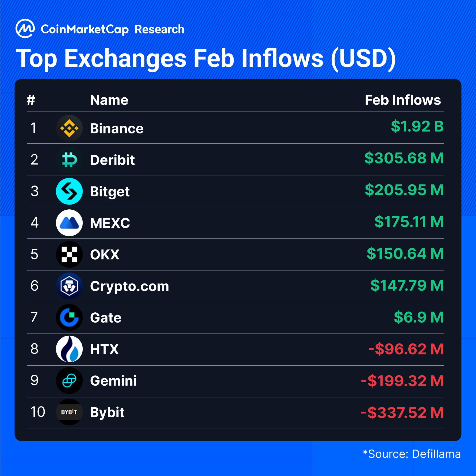Select the Binance exchange name
The height and width of the screenshot is (476, 476).
[x=116, y=129]
